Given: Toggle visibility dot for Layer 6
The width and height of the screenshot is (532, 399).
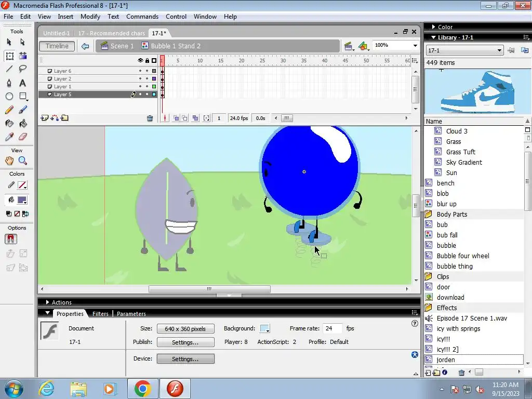Looking at the screenshot, I should pyautogui.click(x=140, y=71).
